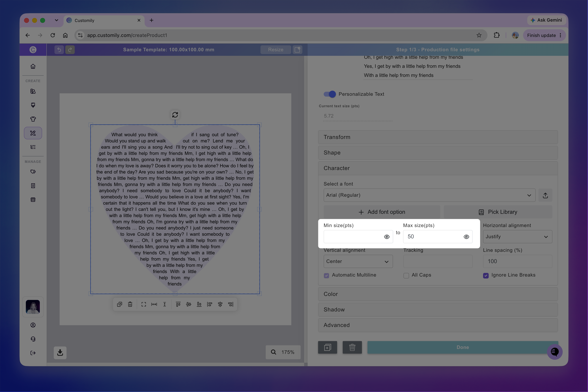The width and height of the screenshot is (588, 392).
Task: Expand the Shadow section
Action: (x=438, y=310)
